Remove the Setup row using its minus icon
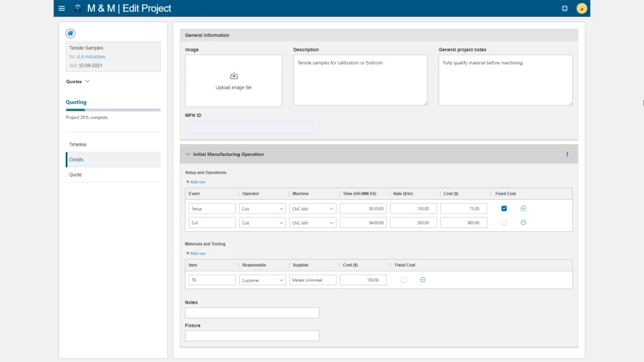This screenshot has height=362, width=644. pos(522,208)
